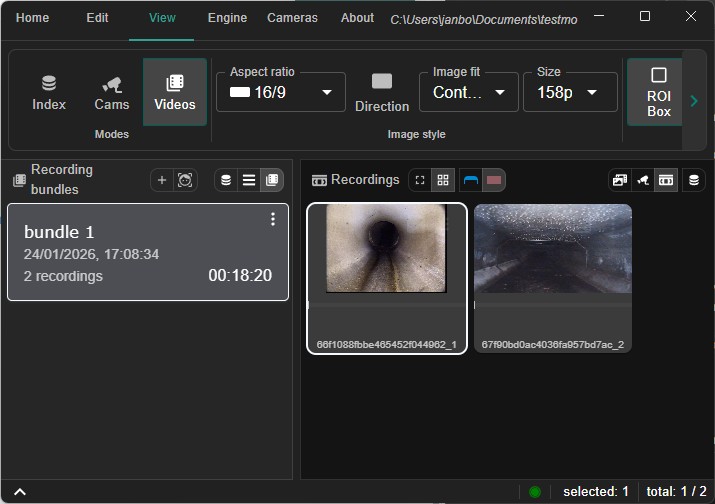This screenshot has width=715, height=504.
Task: Switch to Cams mode
Action: point(111,92)
